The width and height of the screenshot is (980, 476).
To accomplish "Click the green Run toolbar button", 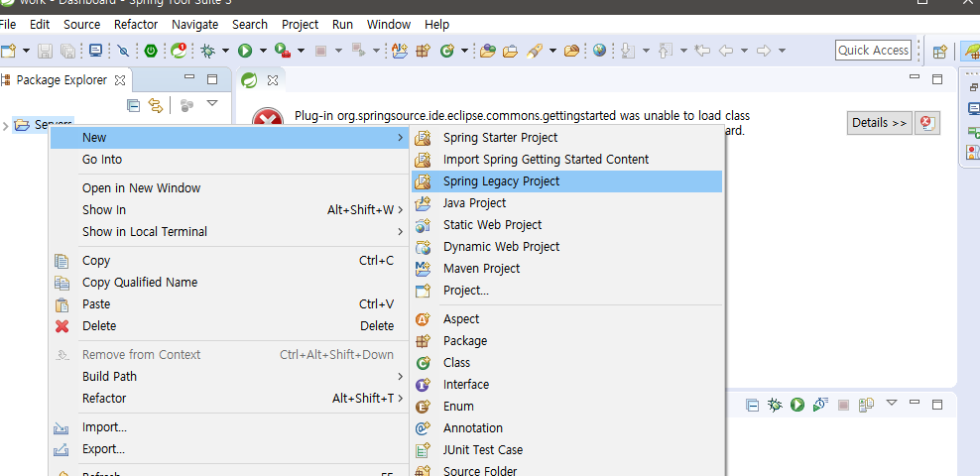I will point(244,51).
